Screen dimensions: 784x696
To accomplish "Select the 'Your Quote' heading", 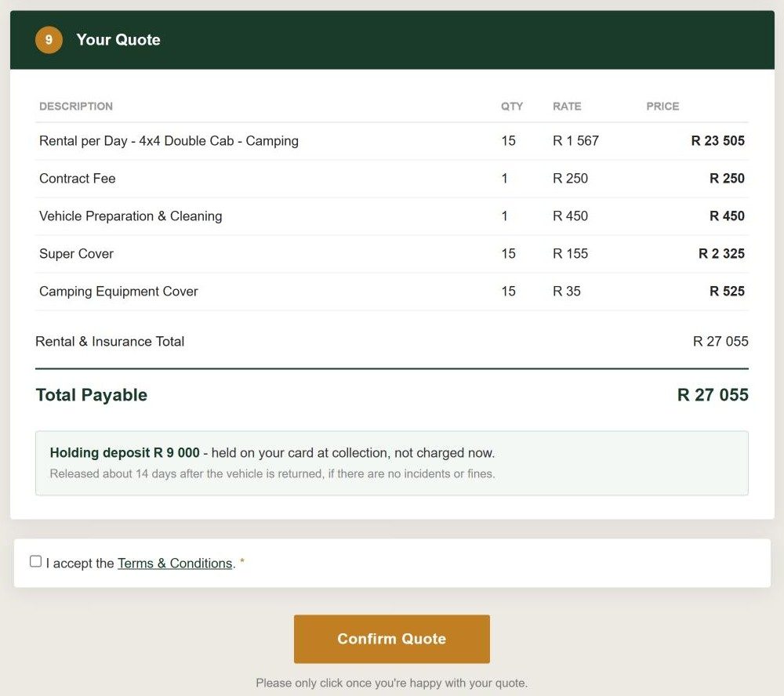I will click(x=118, y=40).
